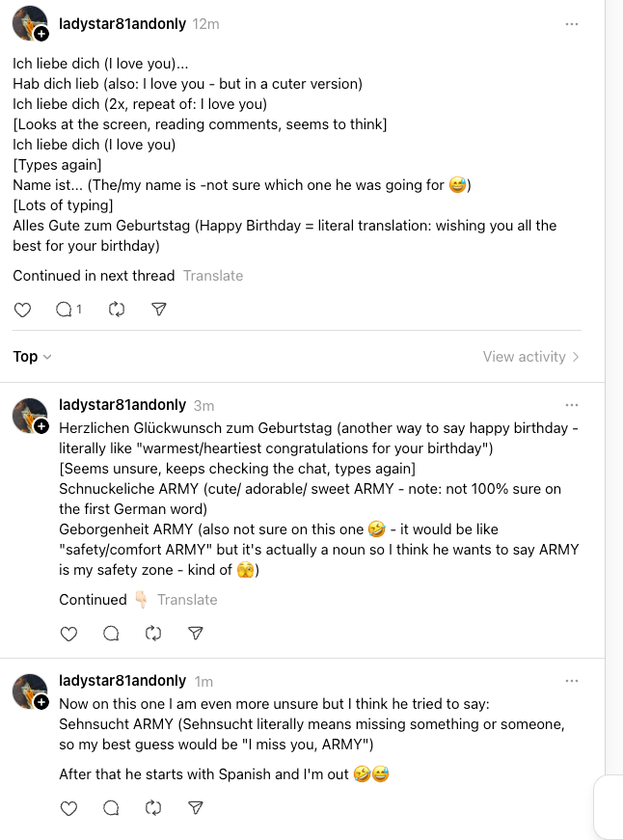Image resolution: width=623 pixels, height=840 pixels.
Task: Open the share menu on the 3m reply
Action: coord(196,633)
